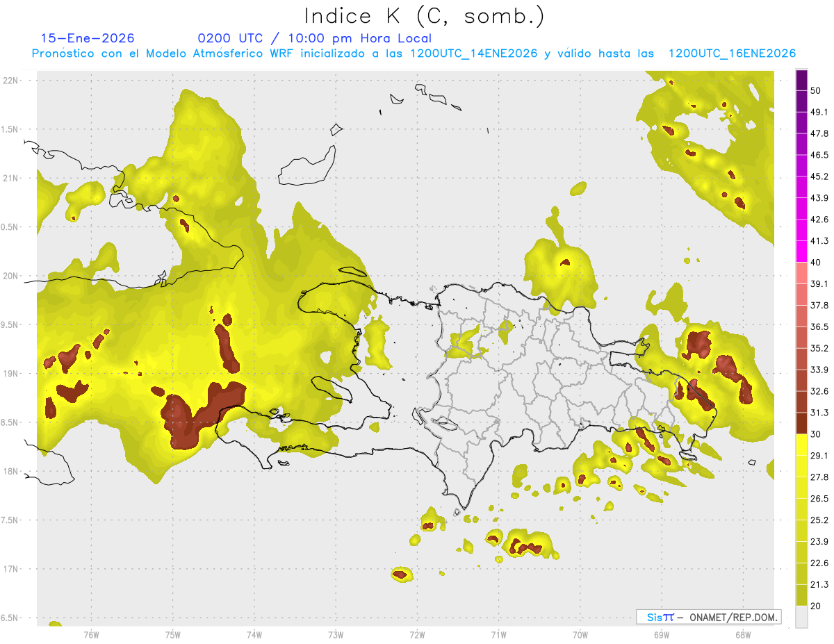Click legend value '42.6'
Image resolution: width=834 pixels, height=644 pixels.
pyautogui.click(x=819, y=220)
